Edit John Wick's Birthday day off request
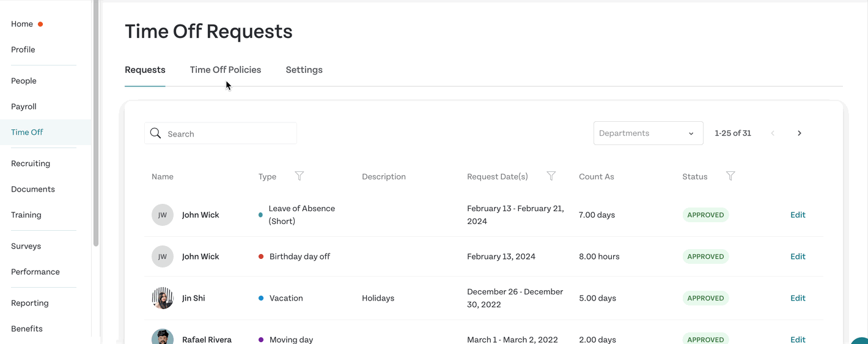 tap(798, 256)
